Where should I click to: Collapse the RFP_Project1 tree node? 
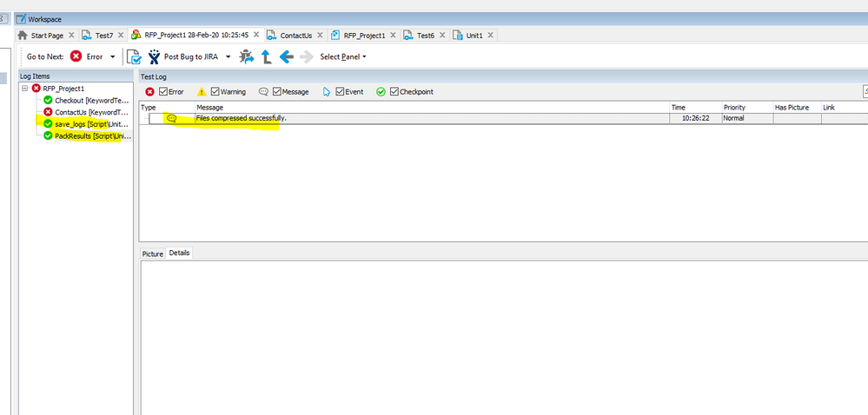[x=25, y=89]
